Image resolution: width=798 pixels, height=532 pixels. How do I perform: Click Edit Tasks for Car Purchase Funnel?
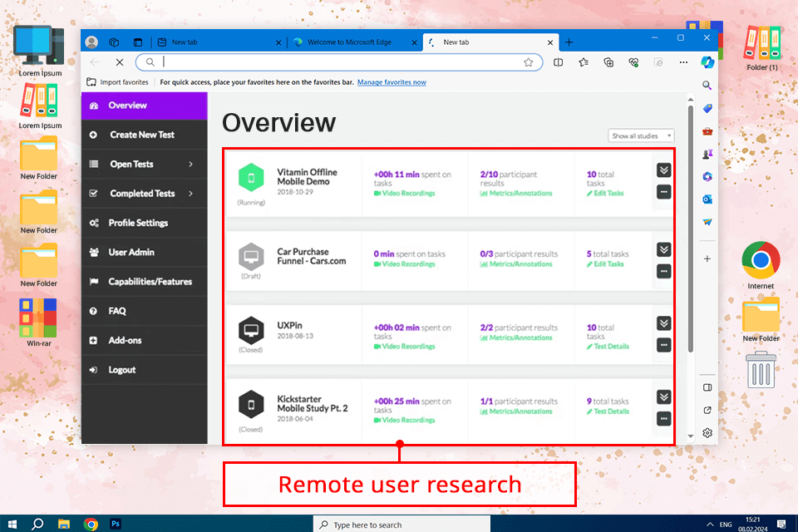pyautogui.click(x=605, y=264)
